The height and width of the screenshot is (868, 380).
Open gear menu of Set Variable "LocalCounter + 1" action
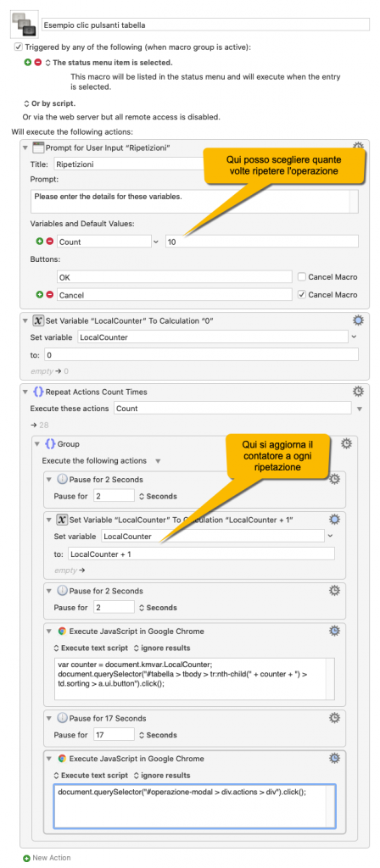pos(334,520)
